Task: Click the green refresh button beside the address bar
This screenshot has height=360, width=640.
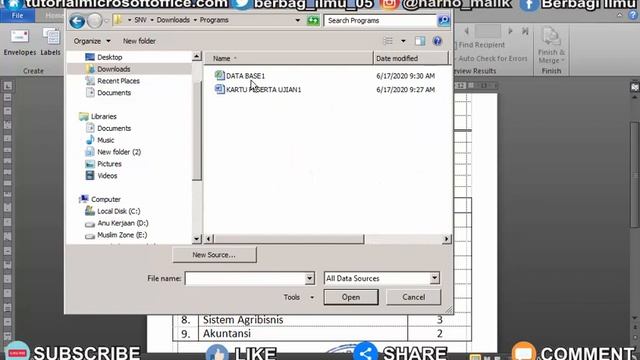Action: click(313, 20)
